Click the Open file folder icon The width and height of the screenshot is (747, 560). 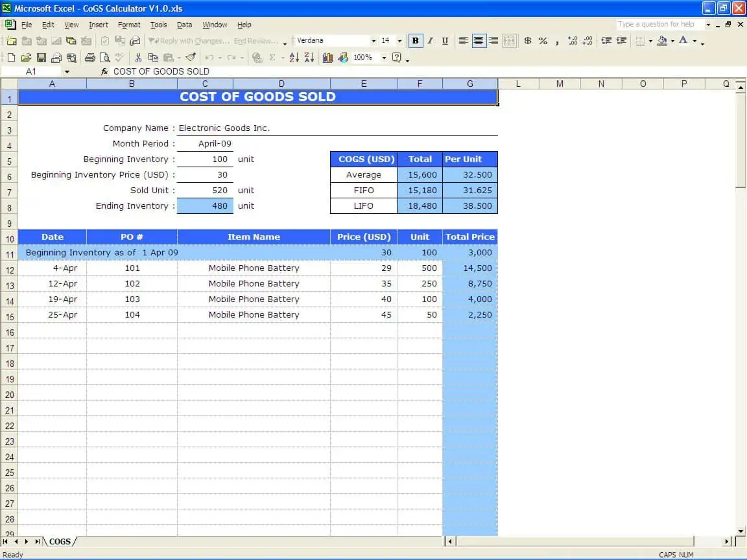coord(26,58)
